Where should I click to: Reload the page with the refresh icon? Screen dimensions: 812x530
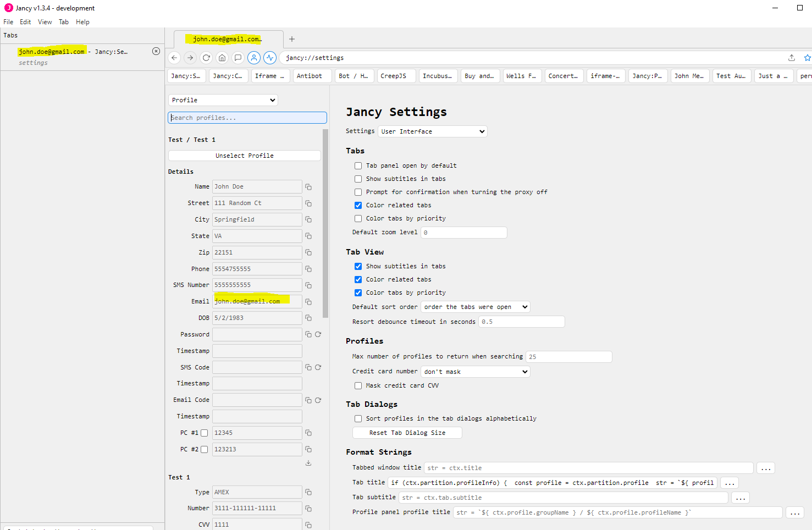[206, 58]
